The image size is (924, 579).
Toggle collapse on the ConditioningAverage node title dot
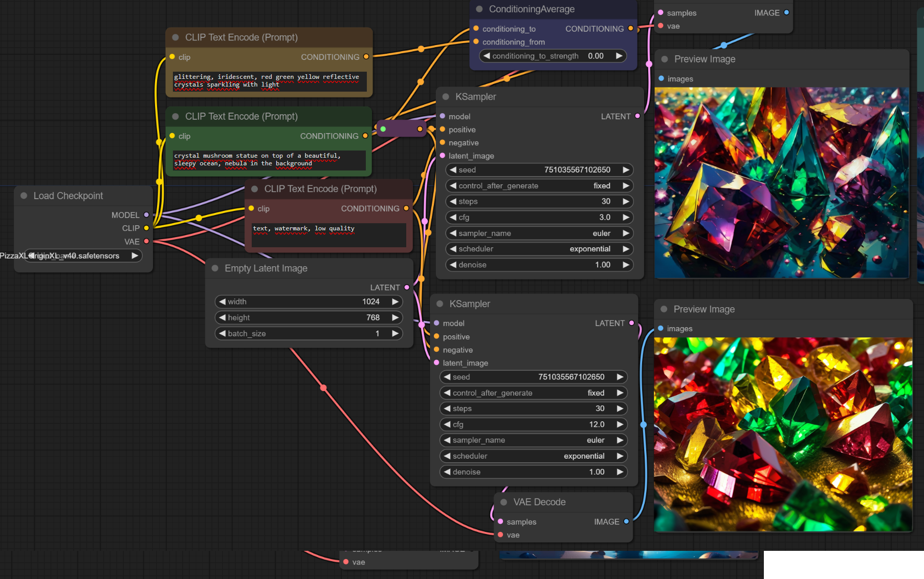click(479, 9)
